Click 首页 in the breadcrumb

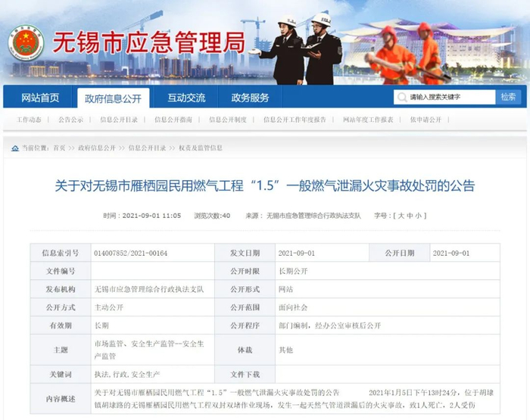coord(60,148)
